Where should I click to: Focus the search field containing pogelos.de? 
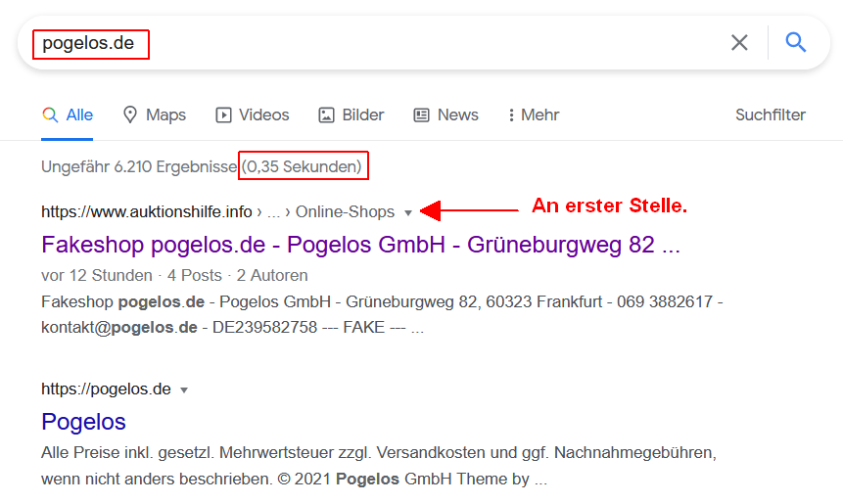click(372, 43)
